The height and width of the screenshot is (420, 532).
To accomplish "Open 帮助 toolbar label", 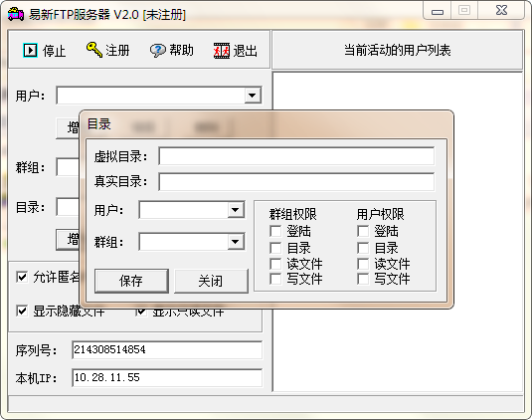I will tap(182, 50).
